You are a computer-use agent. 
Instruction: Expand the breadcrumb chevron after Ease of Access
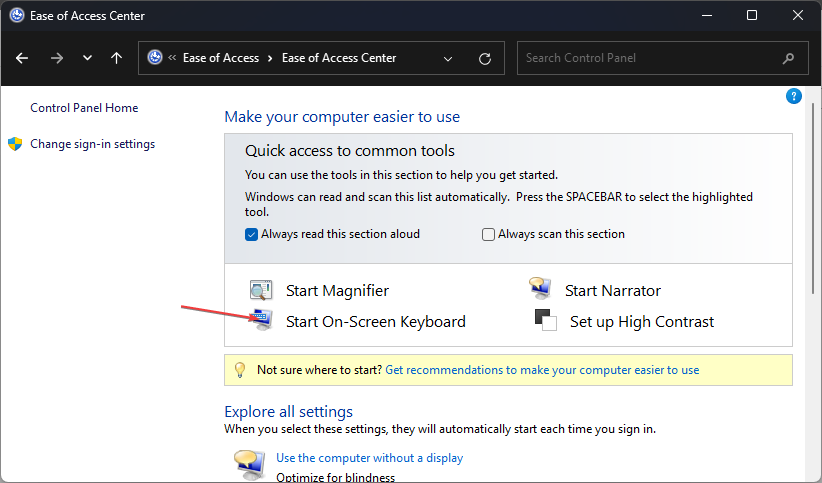[270, 58]
